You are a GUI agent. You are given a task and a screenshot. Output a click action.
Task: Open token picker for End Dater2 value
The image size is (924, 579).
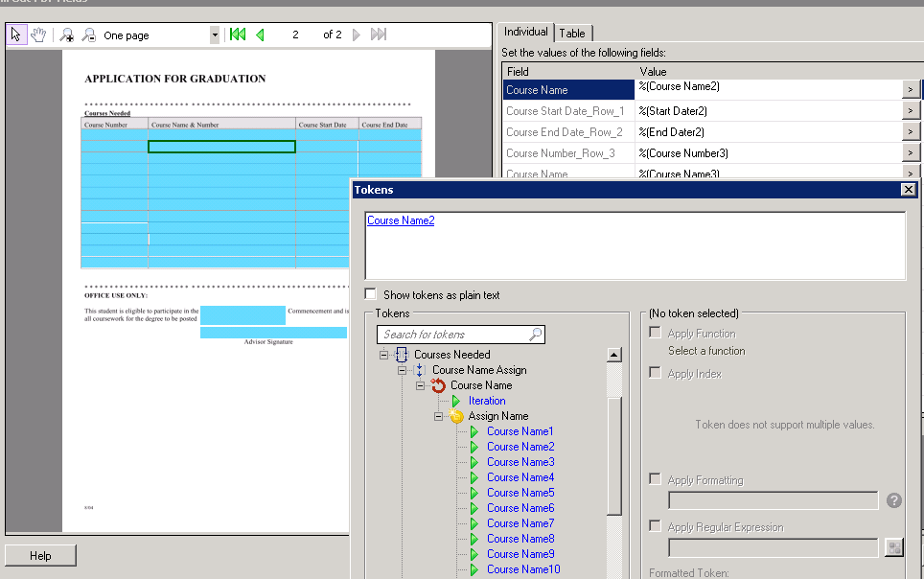[911, 132]
